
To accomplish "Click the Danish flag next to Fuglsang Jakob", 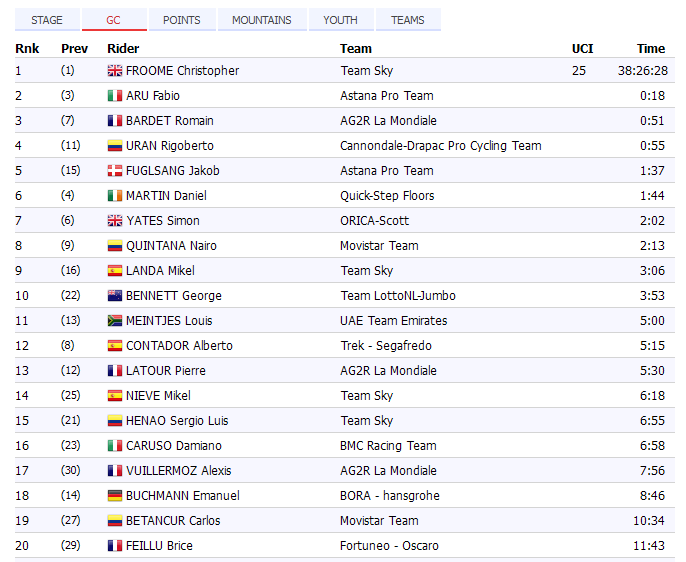I will pos(114,171).
